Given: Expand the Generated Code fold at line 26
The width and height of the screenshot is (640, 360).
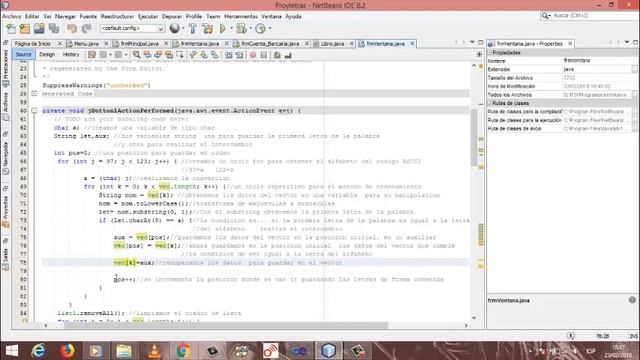Looking at the screenshot, I should pos(34,93).
